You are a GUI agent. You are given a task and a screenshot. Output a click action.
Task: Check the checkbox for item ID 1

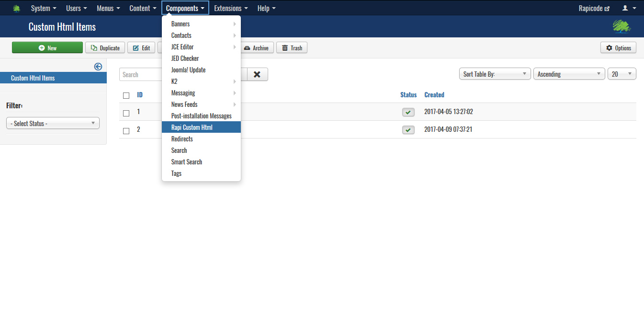pos(126,113)
